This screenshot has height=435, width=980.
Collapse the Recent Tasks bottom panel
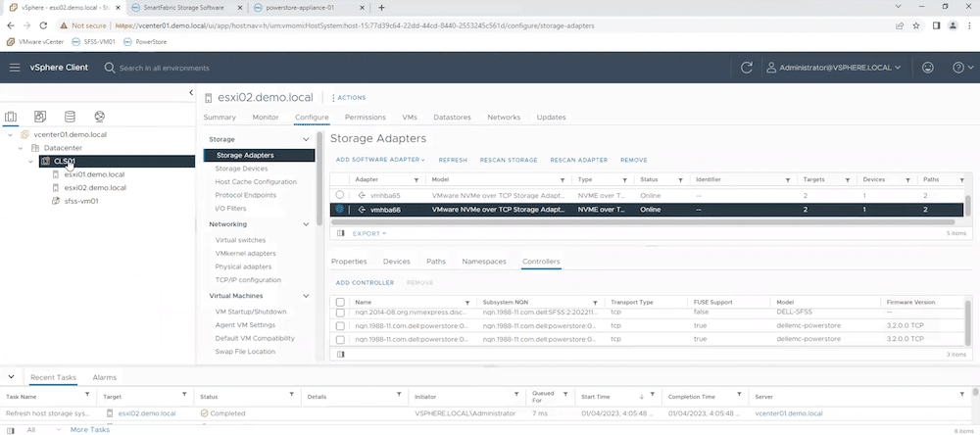pos(11,377)
